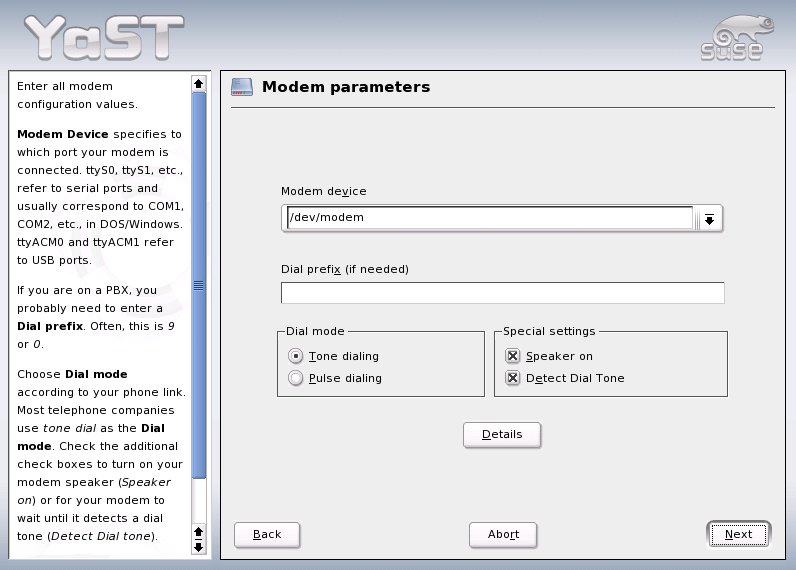Open the Details button
The image size is (796, 570).
tap(502, 435)
